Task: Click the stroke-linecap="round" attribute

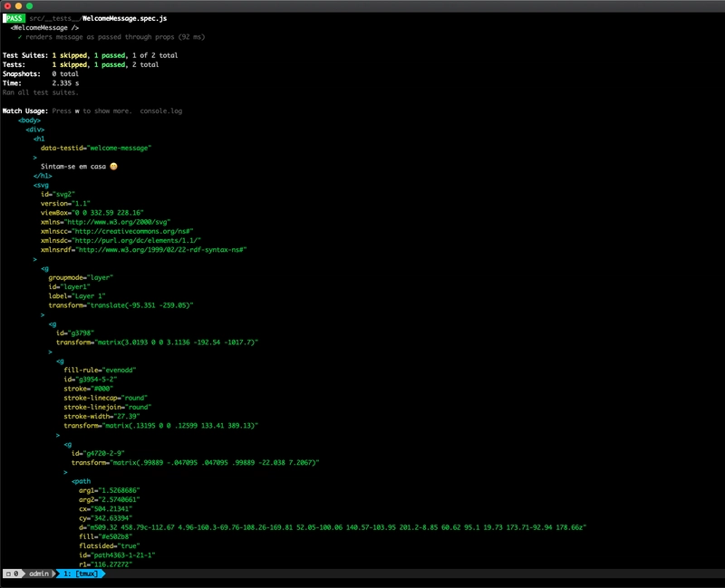Action: 106,398
